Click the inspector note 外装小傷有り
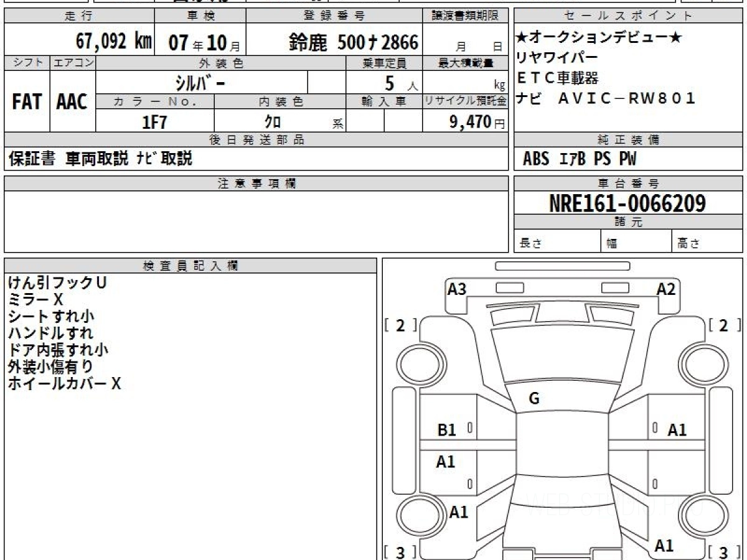747x560 pixels. tap(51, 367)
